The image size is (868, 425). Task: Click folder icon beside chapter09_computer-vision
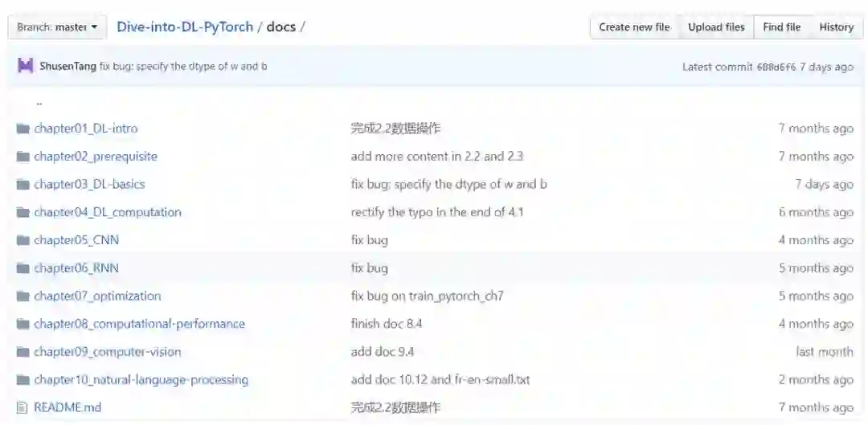point(23,352)
